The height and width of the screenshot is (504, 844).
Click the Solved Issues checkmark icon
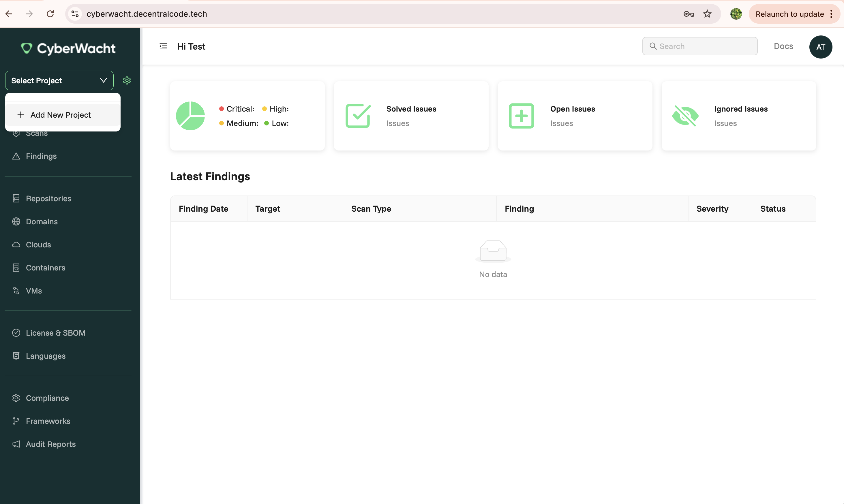(x=358, y=116)
